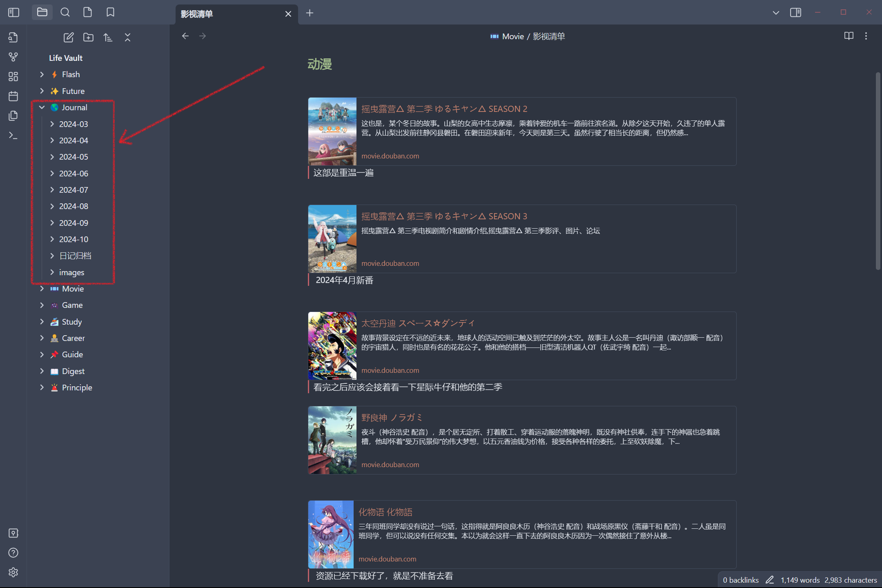Screen dimensions: 882x588
Task: Collapse the Journal folder
Action: [x=42, y=107]
